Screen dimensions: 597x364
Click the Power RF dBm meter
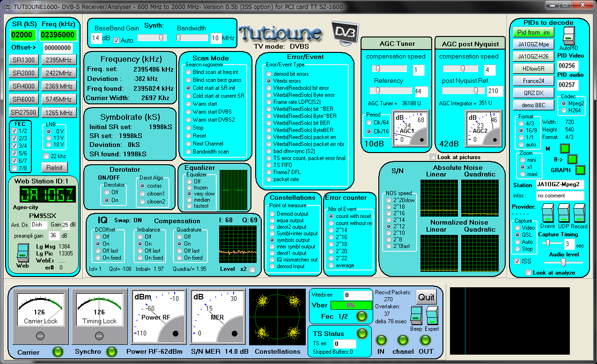pos(159,316)
